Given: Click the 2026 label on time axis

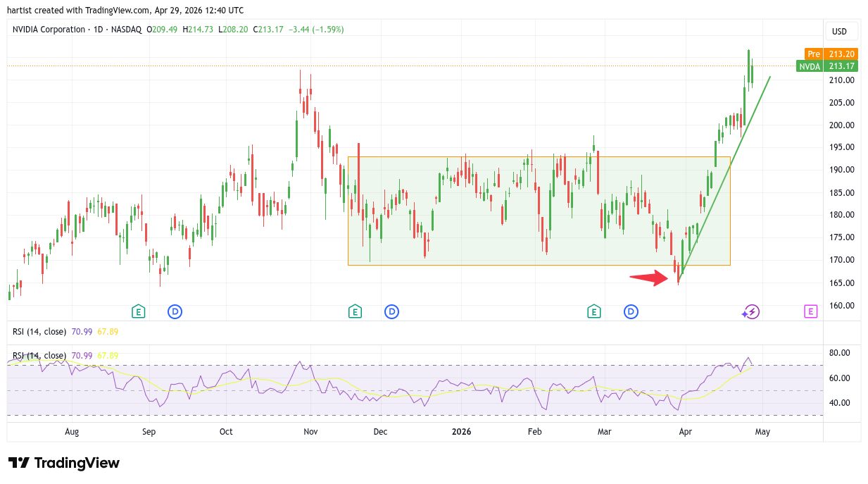Looking at the screenshot, I should pos(461,432).
